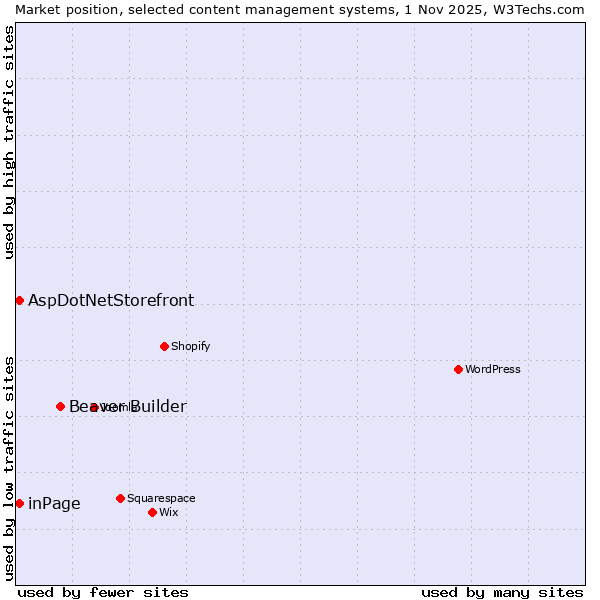Click the red marker overlapping the Beaver Builder label
Image resolution: width=600 pixels, height=600 pixels.
(93, 407)
